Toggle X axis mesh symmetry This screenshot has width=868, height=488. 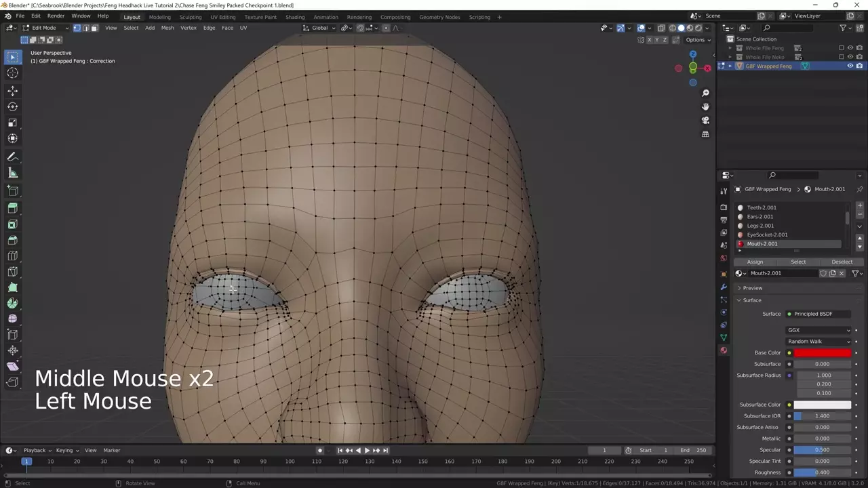[648, 40]
